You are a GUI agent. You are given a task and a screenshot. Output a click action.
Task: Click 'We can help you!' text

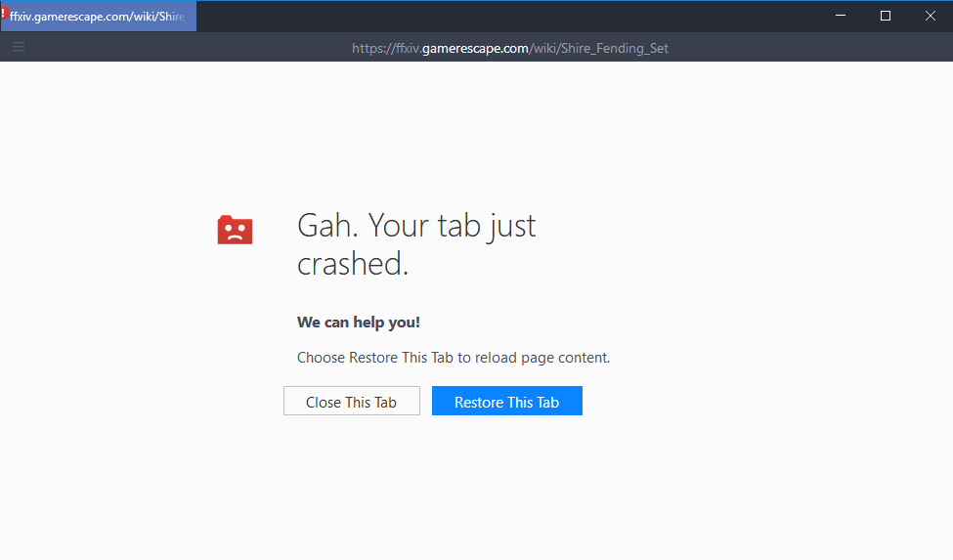pyautogui.click(x=359, y=322)
